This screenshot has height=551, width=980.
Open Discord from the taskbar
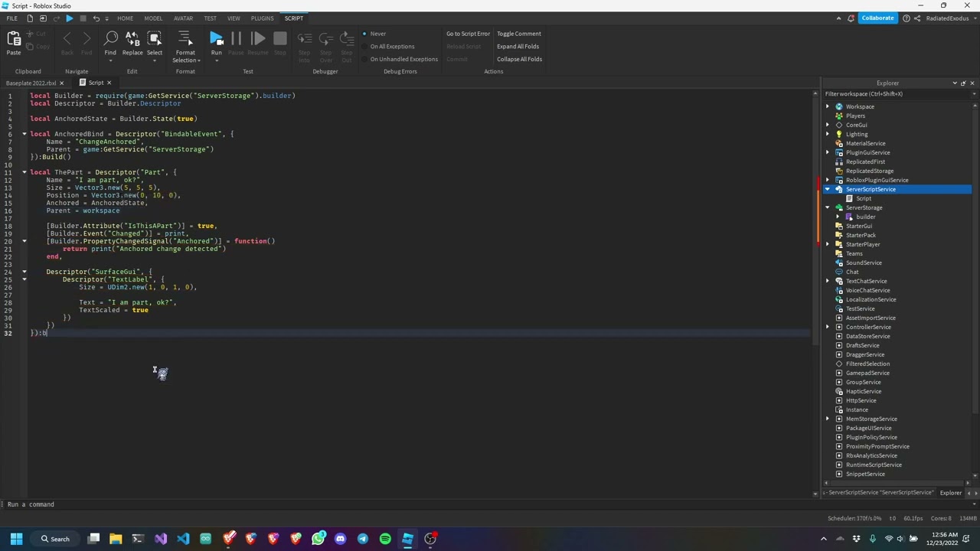[340, 539]
